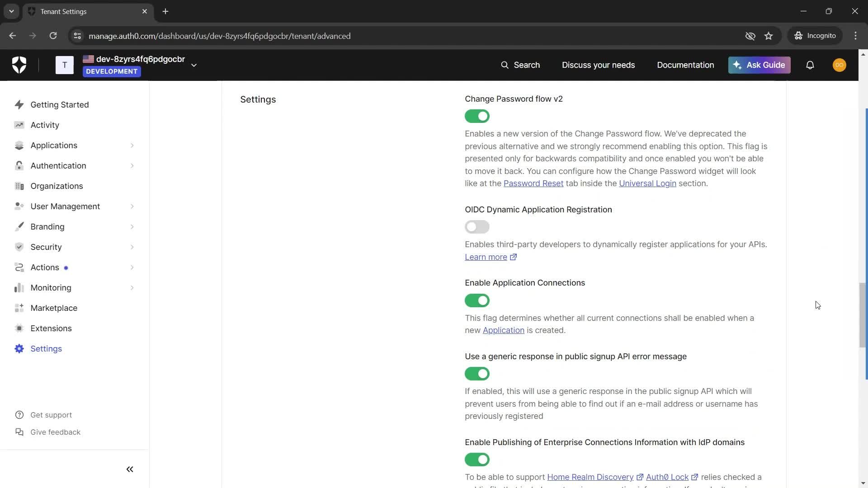
Task: Bookmark this page with the star
Action: [769, 36]
